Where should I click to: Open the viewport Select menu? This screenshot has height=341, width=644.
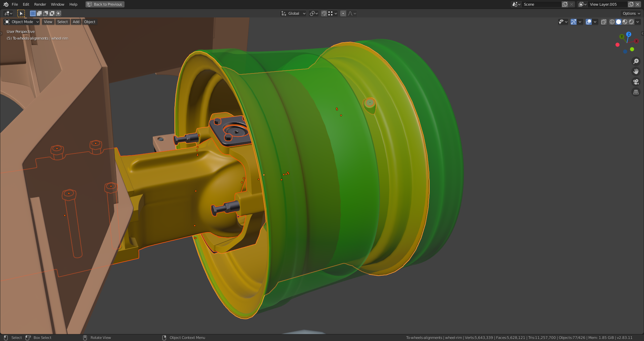[62, 22]
